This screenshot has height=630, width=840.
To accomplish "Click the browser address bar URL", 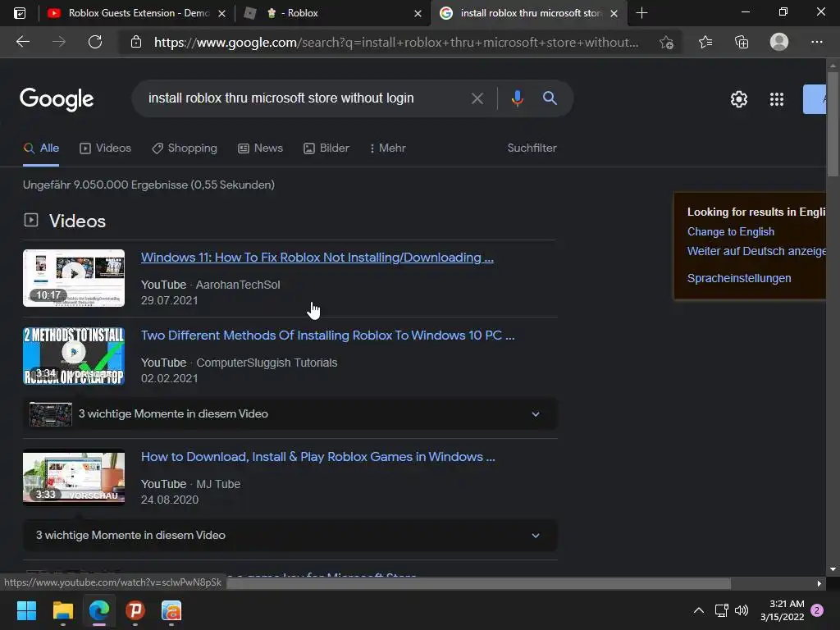I will (x=396, y=43).
